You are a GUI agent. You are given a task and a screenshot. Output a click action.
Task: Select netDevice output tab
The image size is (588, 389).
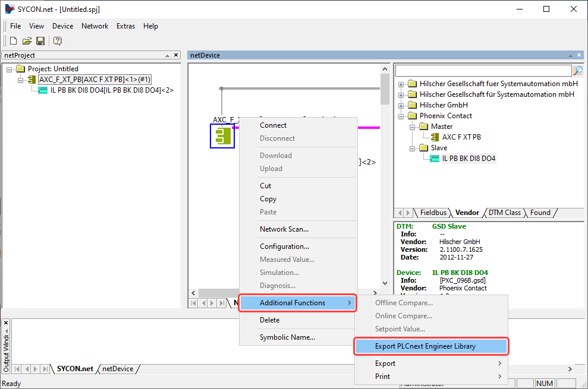click(x=118, y=369)
